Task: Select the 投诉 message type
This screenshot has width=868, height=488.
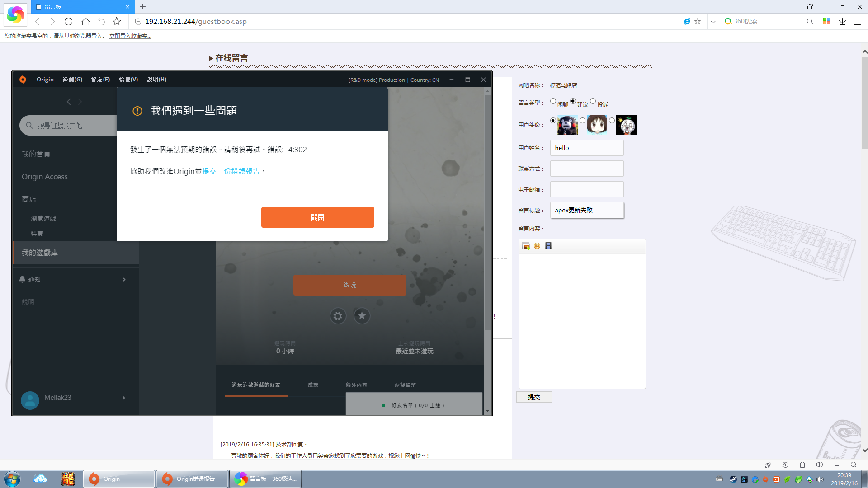Action: tap(593, 101)
